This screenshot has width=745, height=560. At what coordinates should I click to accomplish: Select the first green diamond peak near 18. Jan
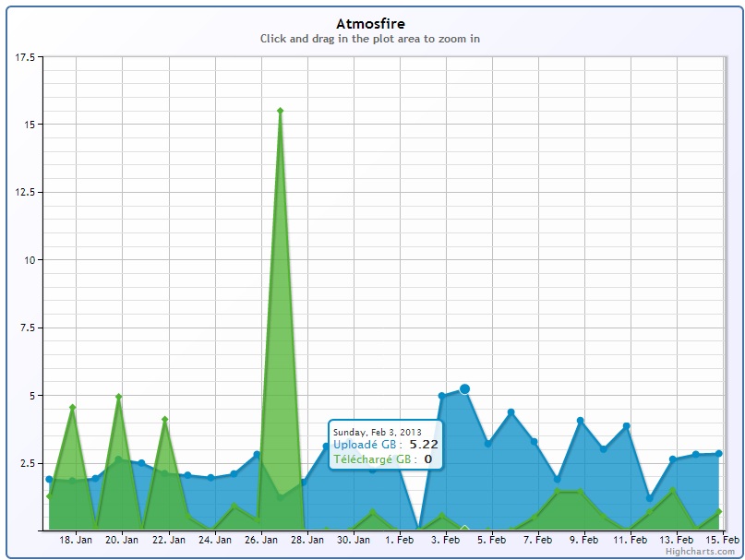(72, 407)
